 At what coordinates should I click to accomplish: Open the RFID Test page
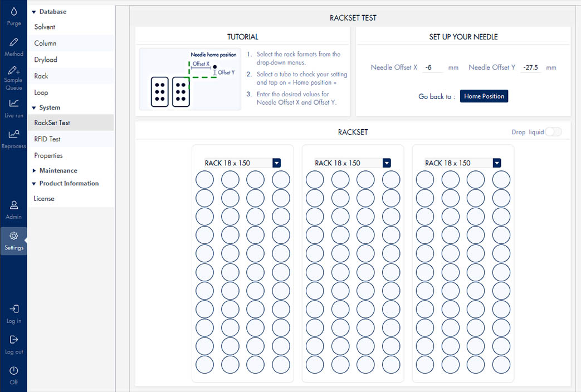click(70, 139)
